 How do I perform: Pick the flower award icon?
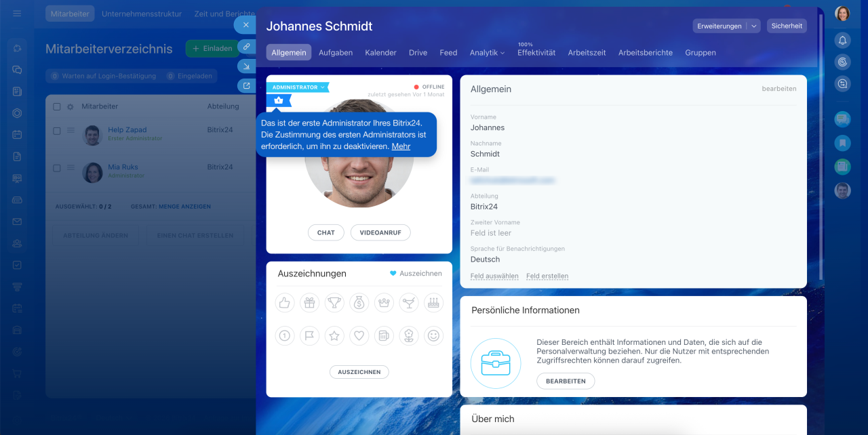click(x=409, y=335)
